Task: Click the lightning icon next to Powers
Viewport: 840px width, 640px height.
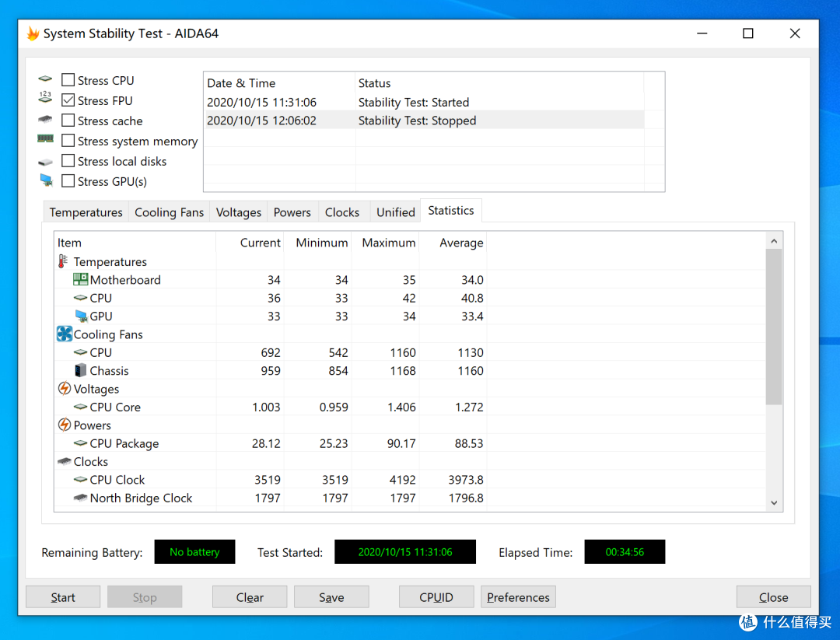Action: pyautogui.click(x=65, y=425)
